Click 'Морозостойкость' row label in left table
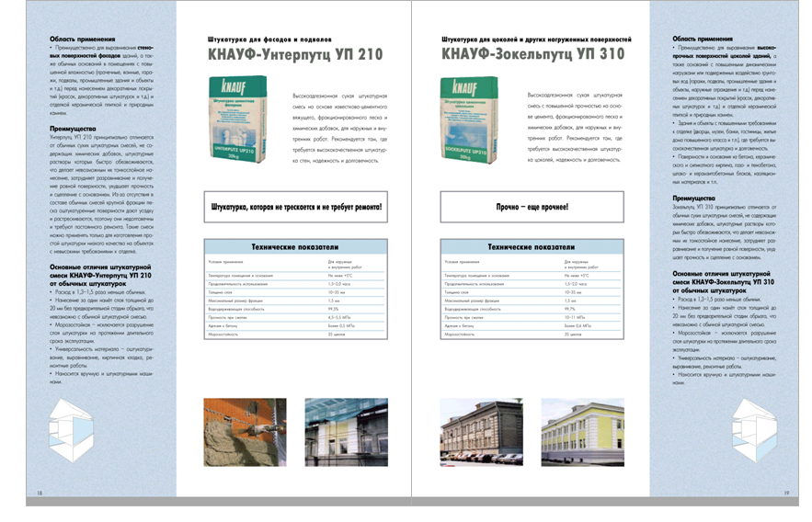The image size is (812, 522). click(223, 335)
